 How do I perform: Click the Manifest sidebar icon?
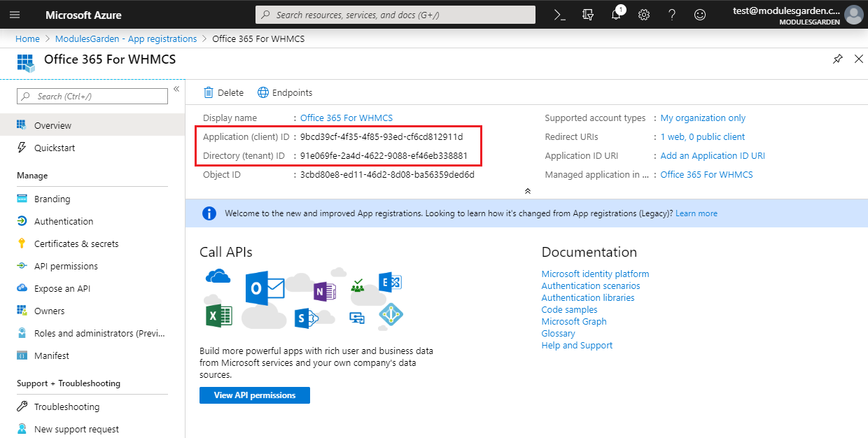22,355
